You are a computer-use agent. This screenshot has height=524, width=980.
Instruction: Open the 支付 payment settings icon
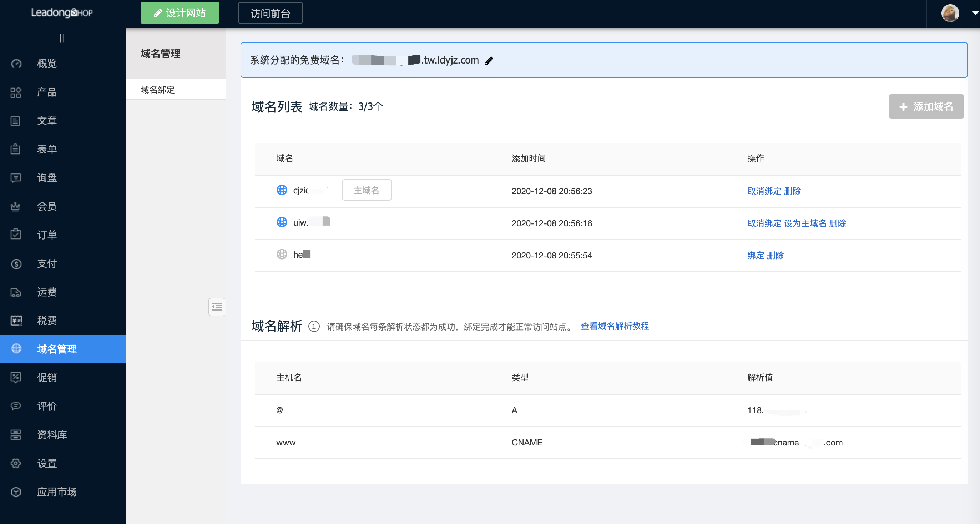point(16,263)
